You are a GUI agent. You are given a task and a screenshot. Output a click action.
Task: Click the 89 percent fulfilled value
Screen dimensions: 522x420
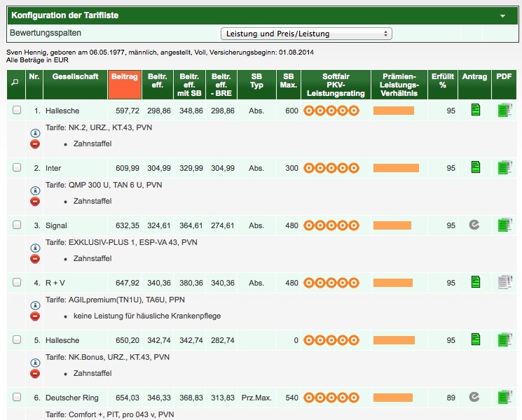coord(451,398)
